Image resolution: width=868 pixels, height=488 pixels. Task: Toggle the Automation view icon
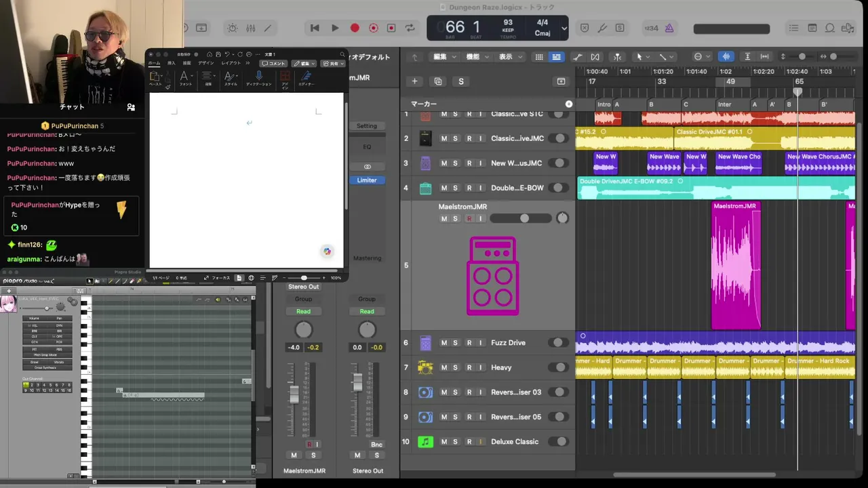(x=577, y=57)
